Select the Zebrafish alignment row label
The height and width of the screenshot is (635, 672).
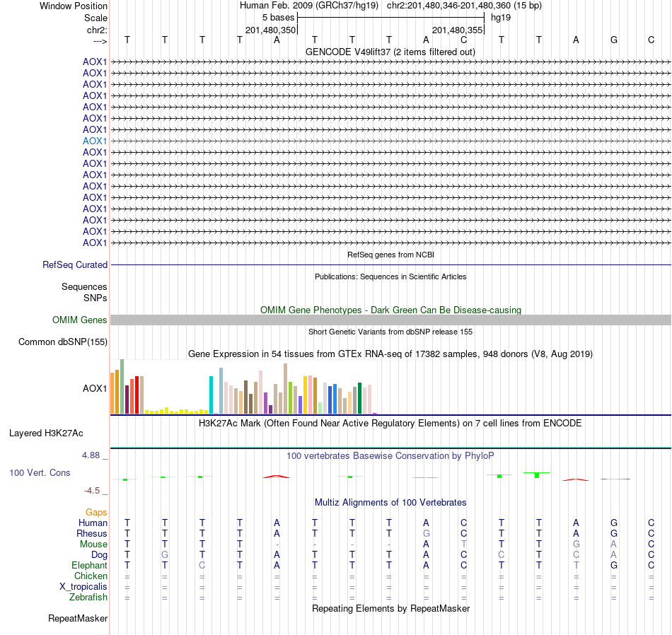click(88, 597)
